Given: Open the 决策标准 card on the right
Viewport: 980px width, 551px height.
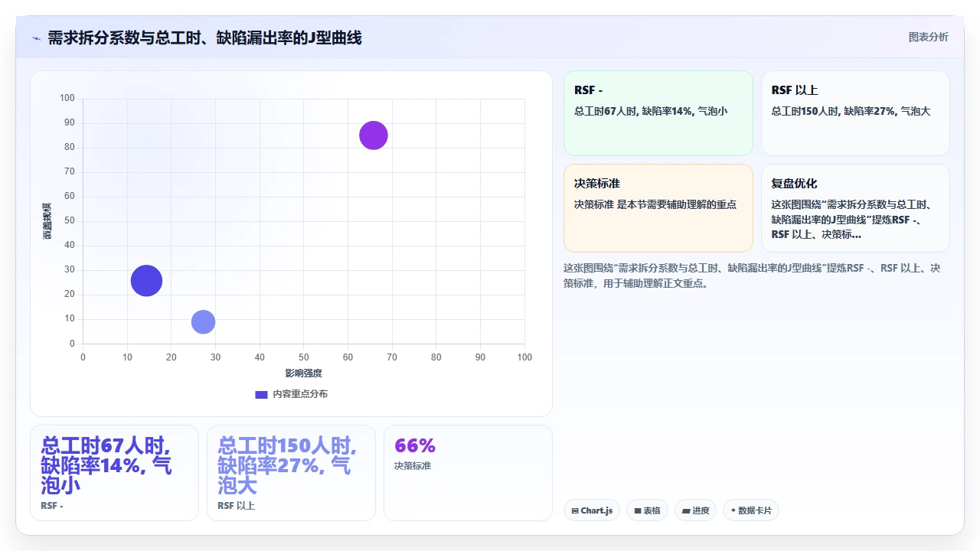Looking at the screenshot, I should point(658,208).
